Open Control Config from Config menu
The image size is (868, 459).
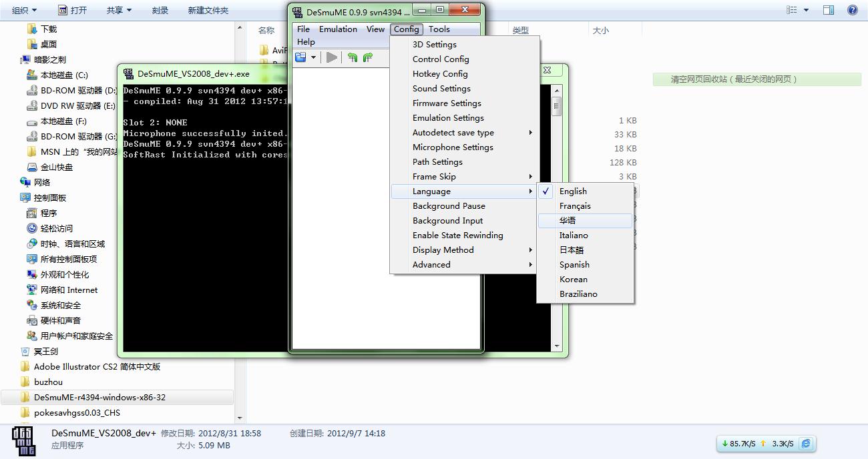pos(465,59)
